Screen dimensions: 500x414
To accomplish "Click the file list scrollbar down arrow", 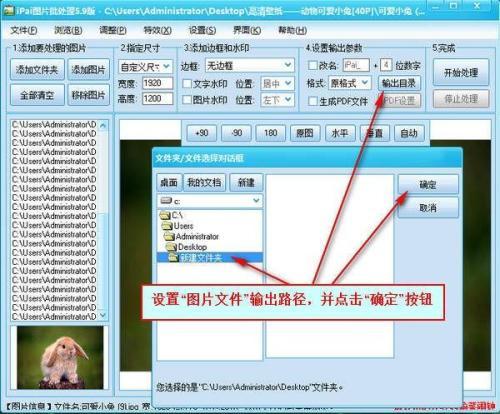I will pyautogui.click(x=103, y=315).
